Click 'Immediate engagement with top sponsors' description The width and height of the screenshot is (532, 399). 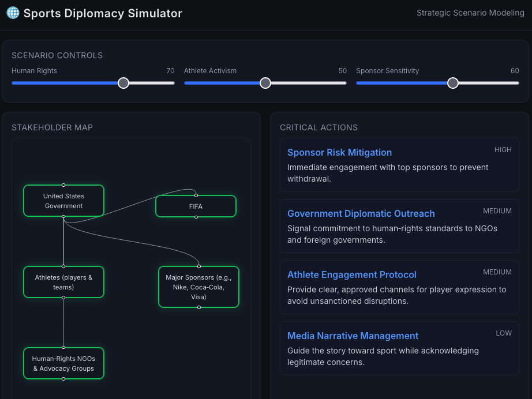coord(388,173)
